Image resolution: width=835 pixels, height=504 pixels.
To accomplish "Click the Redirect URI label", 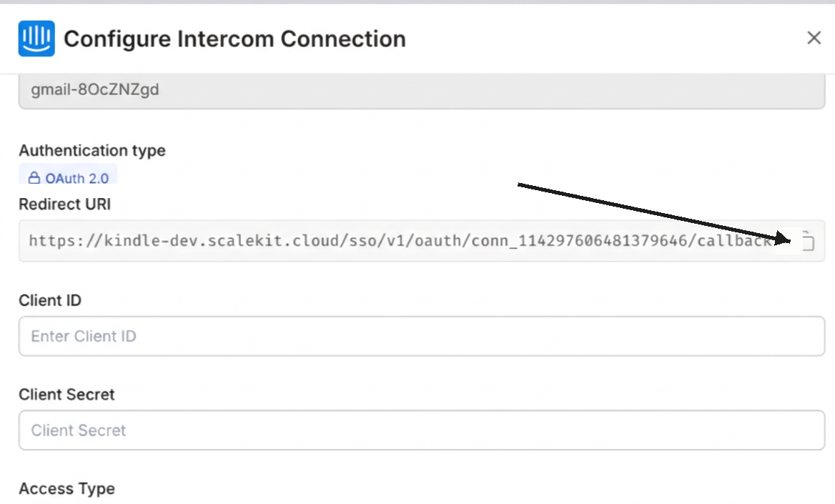I will (x=64, y=204).
